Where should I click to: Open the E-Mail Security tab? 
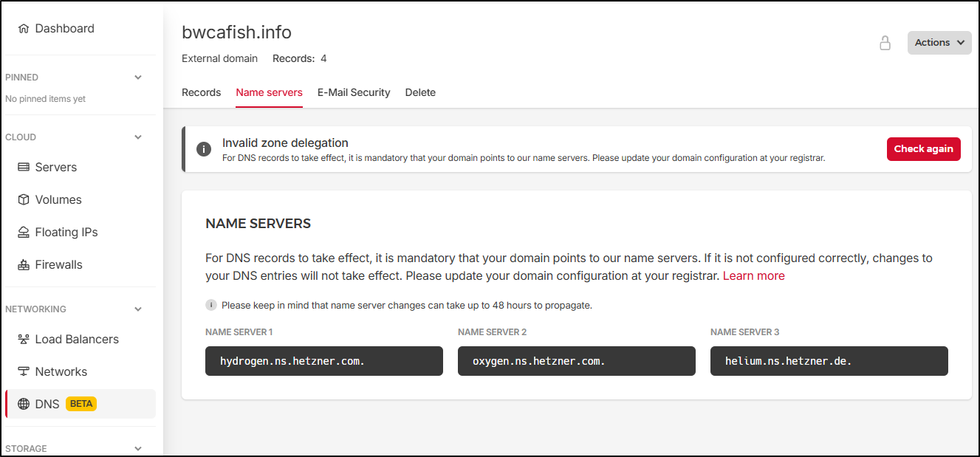coord(354,92)
